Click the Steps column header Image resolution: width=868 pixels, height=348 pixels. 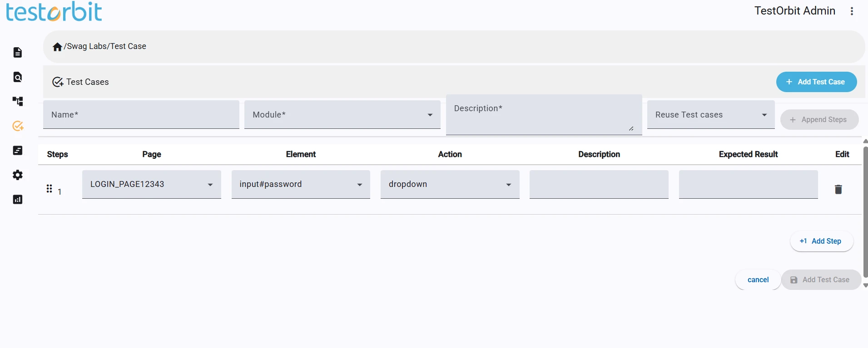click(x=57, y=154)
